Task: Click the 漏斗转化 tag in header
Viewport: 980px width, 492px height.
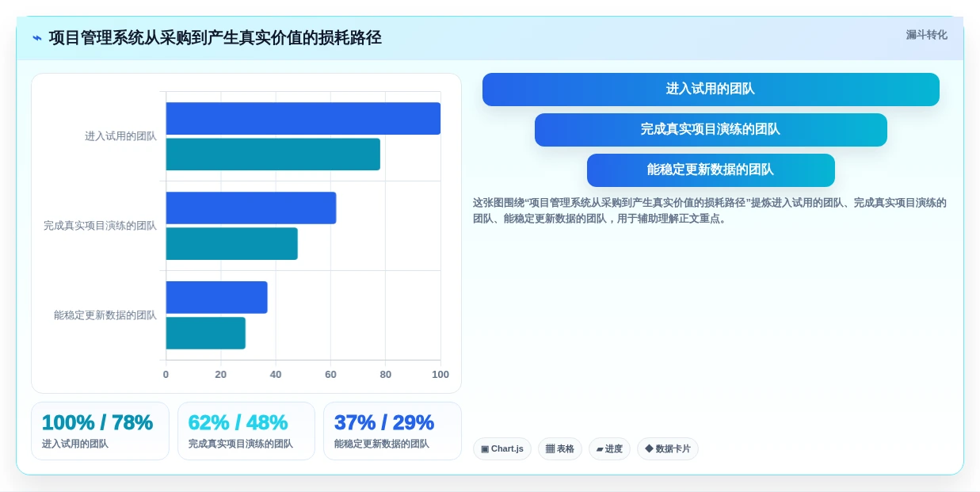Action: click(926, 35)
